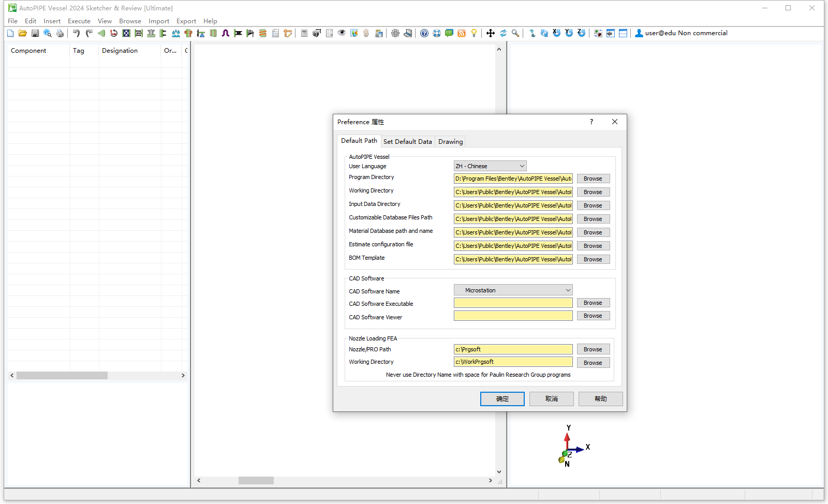Click Browse for Nozzle/PRO Path
This screenshot has height=504, width=828.
pos(593,349)
